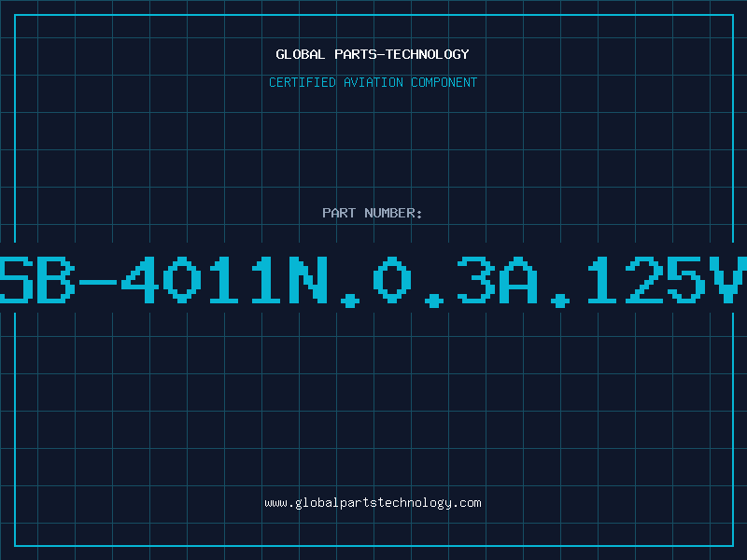Click the part number SB-4011N.0.3A.125V
The width and height of the screenshot is (747, 560).
(373, 281)
